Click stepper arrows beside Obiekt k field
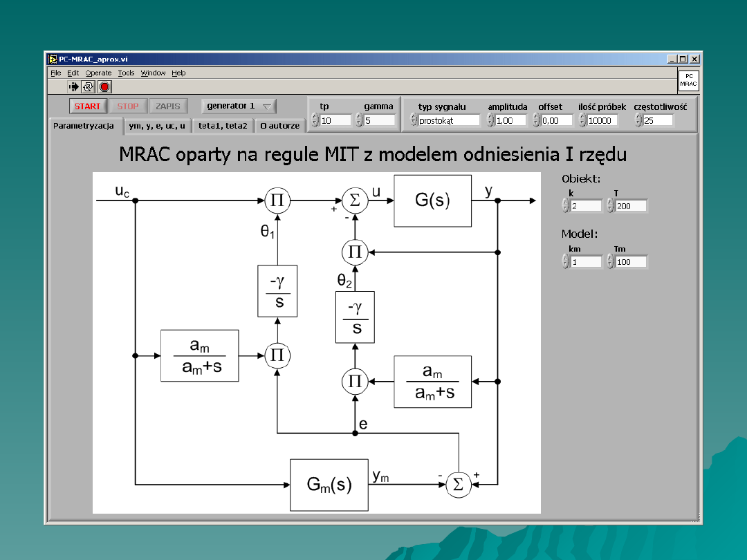 (x=565, y=205)
